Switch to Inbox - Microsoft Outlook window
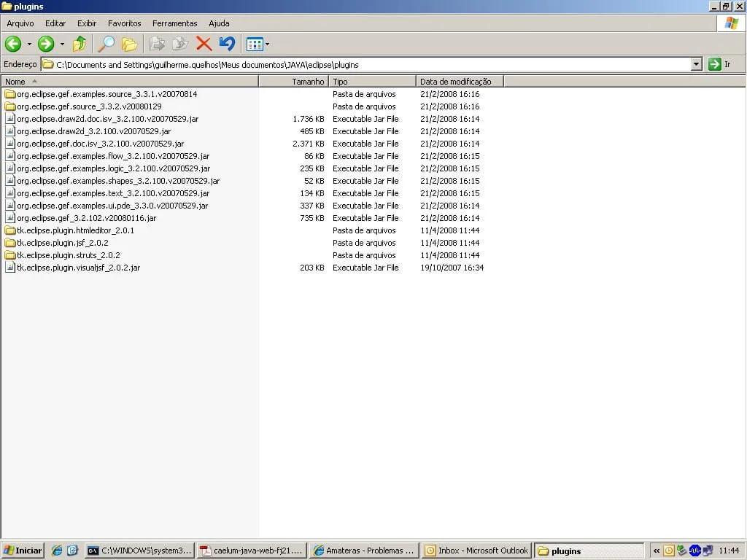The image size is (747, 560). [476, 551]
